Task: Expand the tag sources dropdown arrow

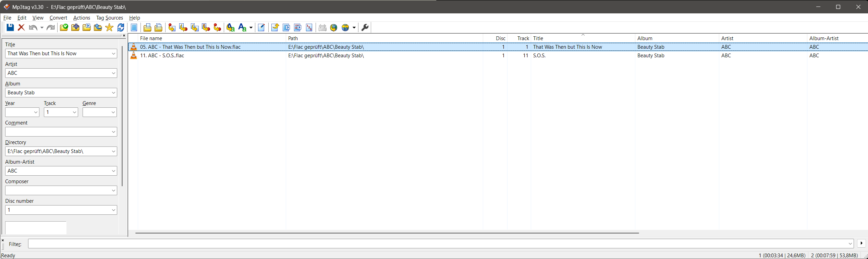Action: point(354,27)
